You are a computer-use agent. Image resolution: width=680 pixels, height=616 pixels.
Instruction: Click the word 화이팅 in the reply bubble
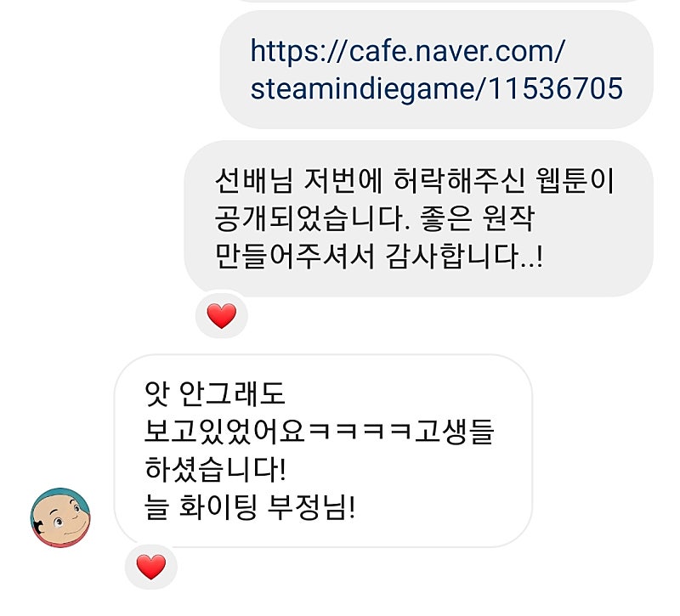tap(218, 506)
